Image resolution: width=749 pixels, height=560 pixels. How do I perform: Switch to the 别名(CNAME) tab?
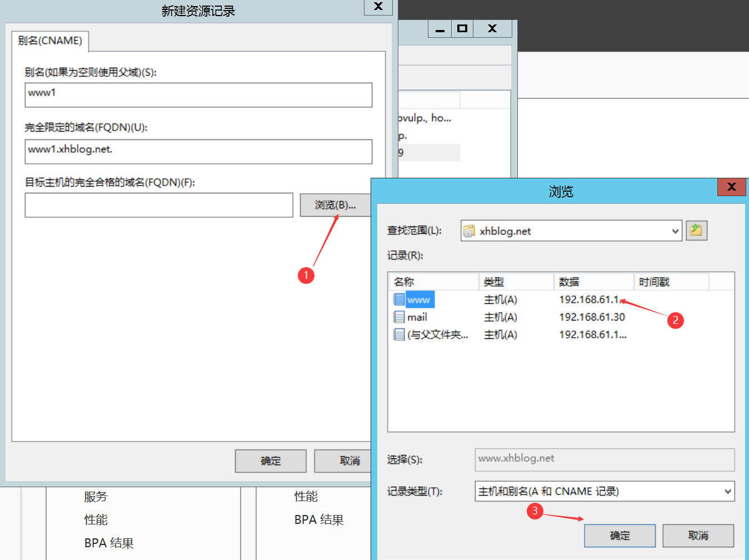pyautogui.click(x=50, y=41)
